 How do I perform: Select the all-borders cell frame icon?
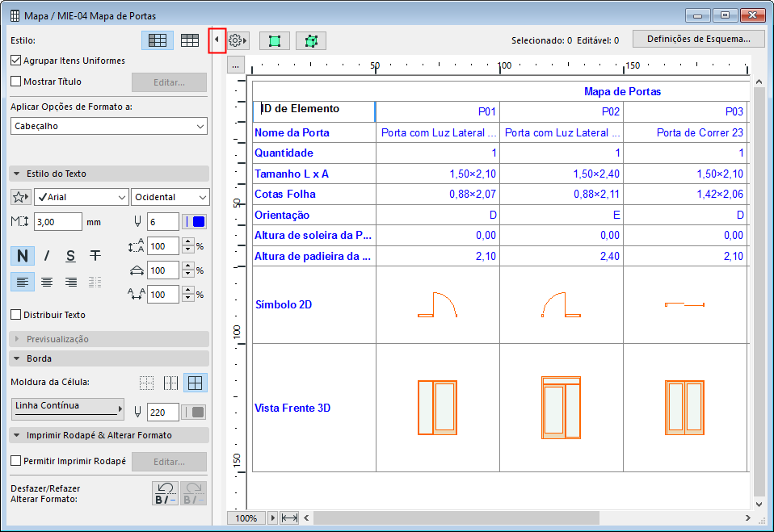pyautogui.click(x=195, y=383)
